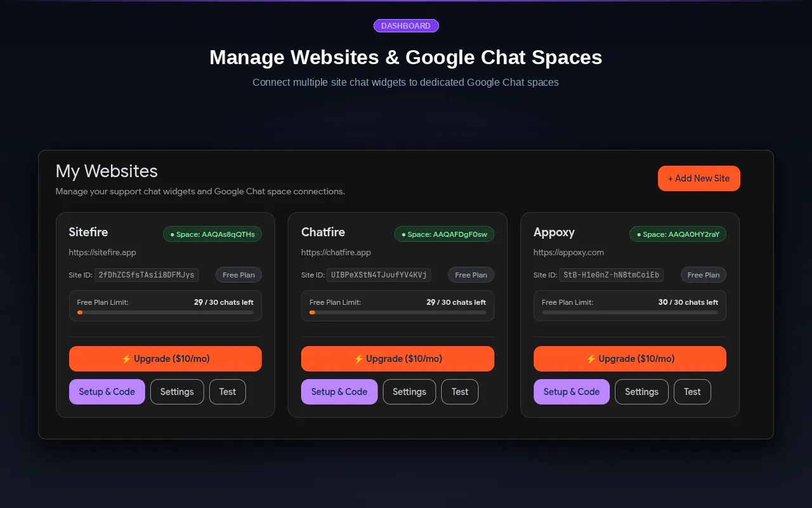812x508 pixels.
Task: Select Chatfire site ID UIBPeXStN4TJuufYV4KVj
Action: (379, 275)
